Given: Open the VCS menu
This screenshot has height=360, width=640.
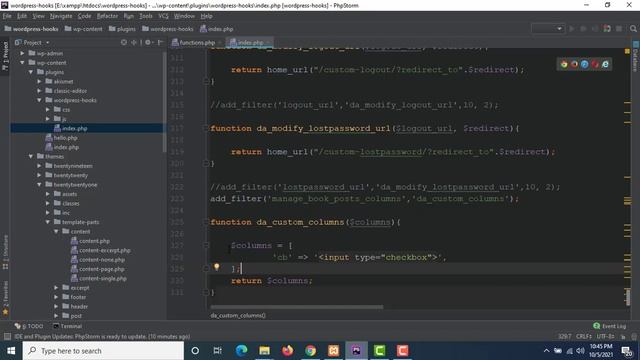Looking at the screenshot, I should [163, 16].
